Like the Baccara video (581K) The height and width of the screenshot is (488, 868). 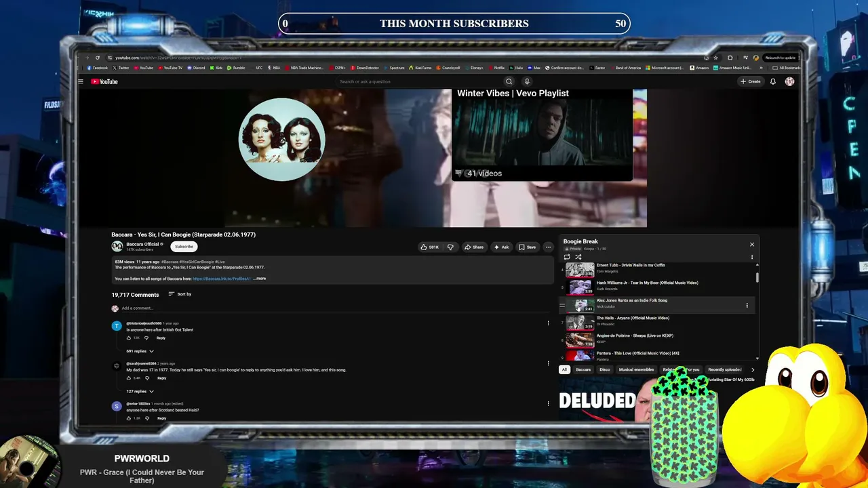pyautogui.click(x=429, y=247)
